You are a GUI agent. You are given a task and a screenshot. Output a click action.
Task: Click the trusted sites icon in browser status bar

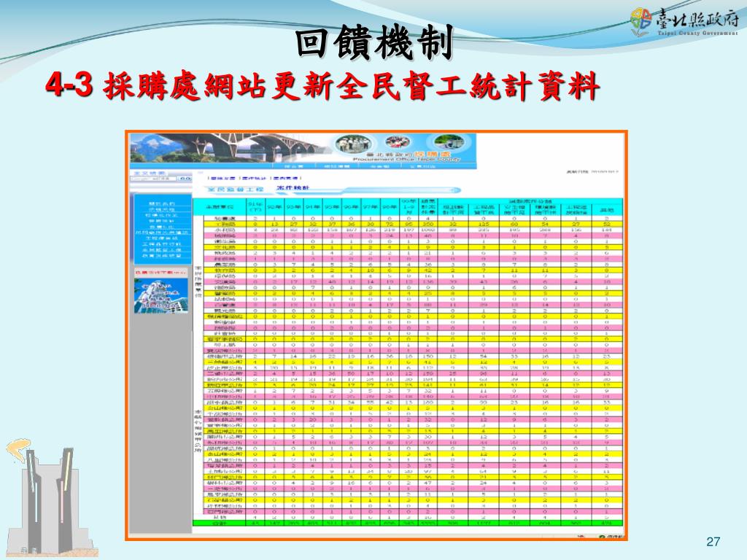[602, 537]
